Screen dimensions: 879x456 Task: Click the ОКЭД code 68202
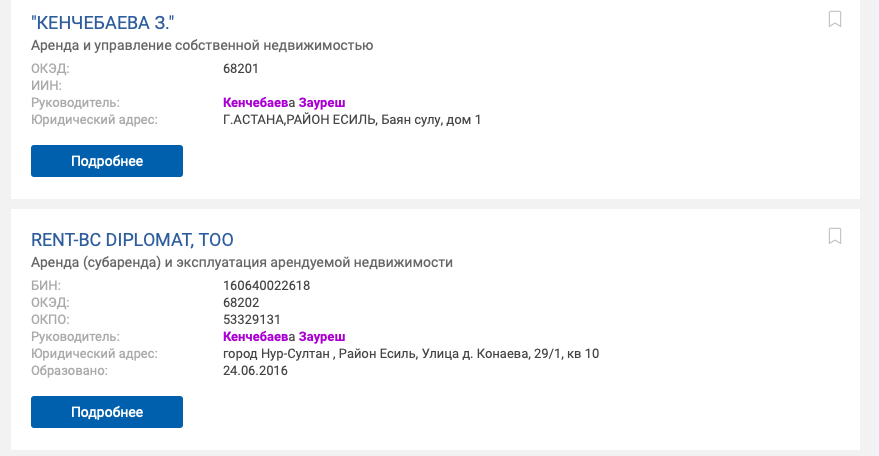coord(241,302)
